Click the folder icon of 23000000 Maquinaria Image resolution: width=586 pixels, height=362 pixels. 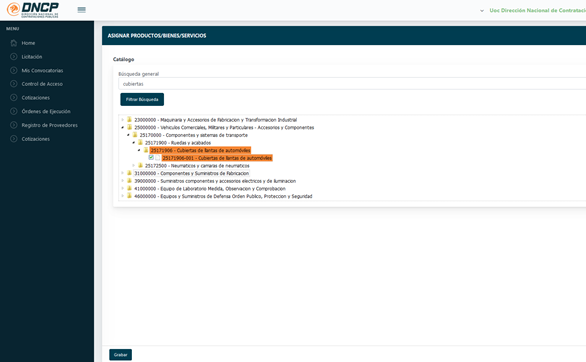(129, 120)
